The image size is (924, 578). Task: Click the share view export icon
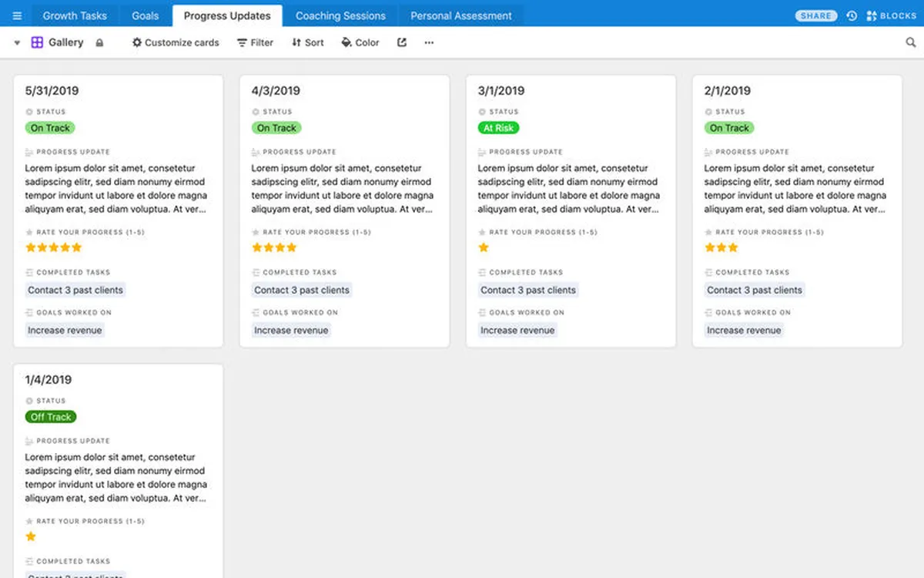[402, 43]
